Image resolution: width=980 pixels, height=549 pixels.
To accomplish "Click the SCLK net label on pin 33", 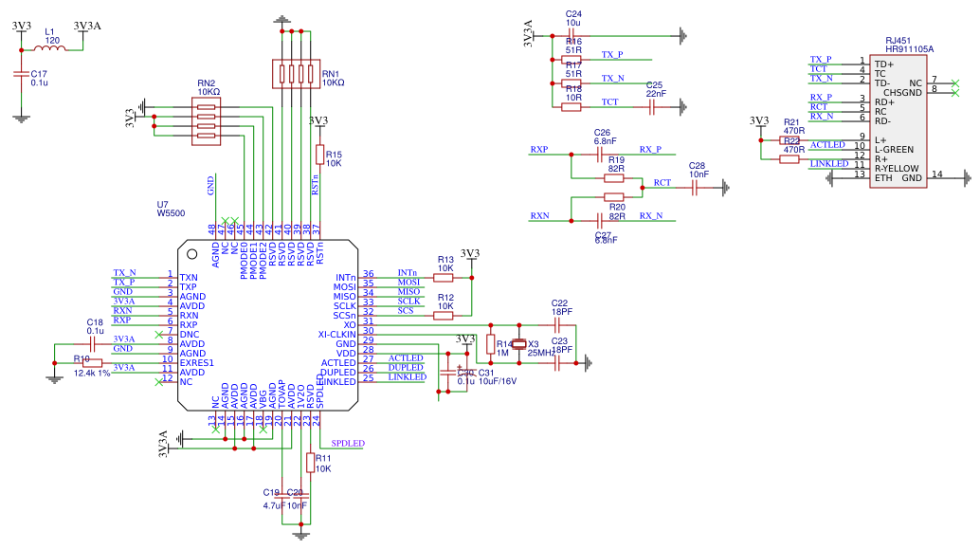I will coord(408,302).
